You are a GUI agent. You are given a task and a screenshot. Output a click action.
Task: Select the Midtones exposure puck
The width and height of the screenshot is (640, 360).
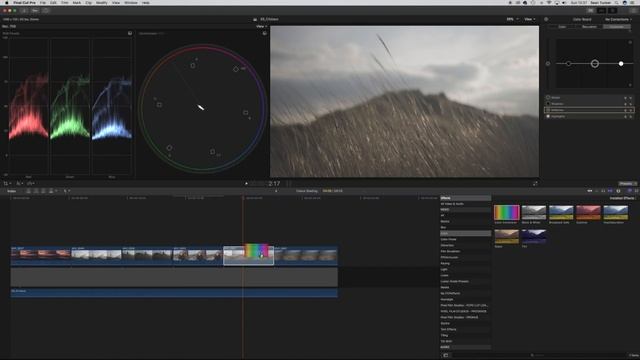click(595, 64)
